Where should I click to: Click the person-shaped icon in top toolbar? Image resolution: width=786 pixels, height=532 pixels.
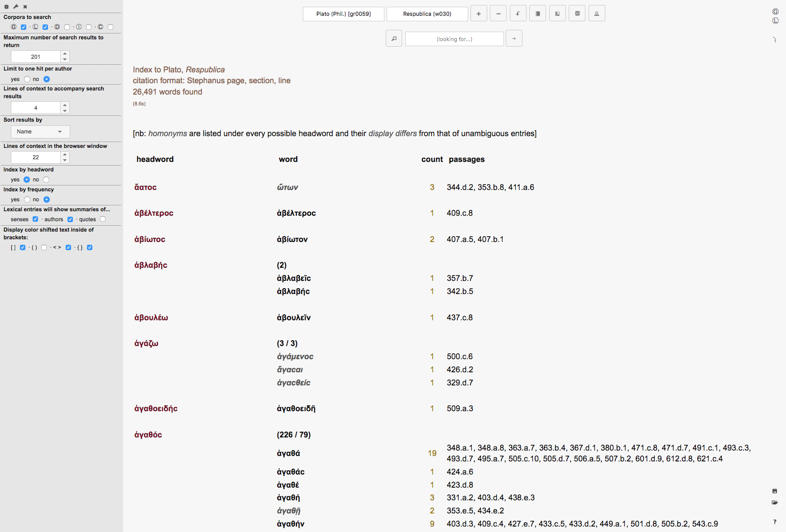[597, 14]
